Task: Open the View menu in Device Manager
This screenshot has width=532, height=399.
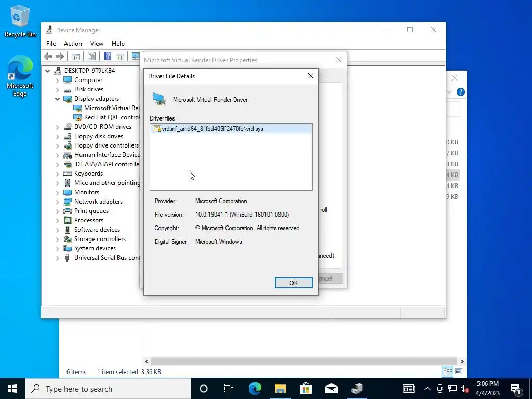Action: pos(97,44)
